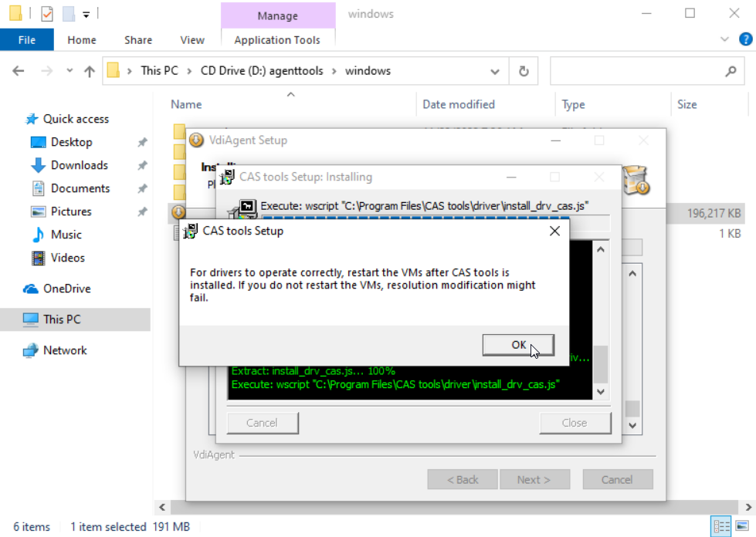The width and height of the screenshot is (756, 537).
Task: Expand the address bar history dropdown
Action: [x=495, y=71]
